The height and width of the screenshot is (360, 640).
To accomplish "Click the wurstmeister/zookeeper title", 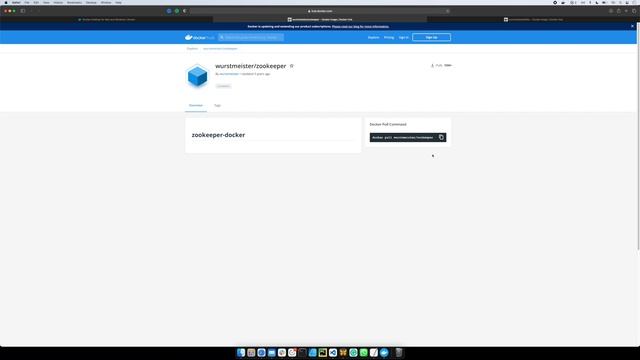I will (251, 66).
